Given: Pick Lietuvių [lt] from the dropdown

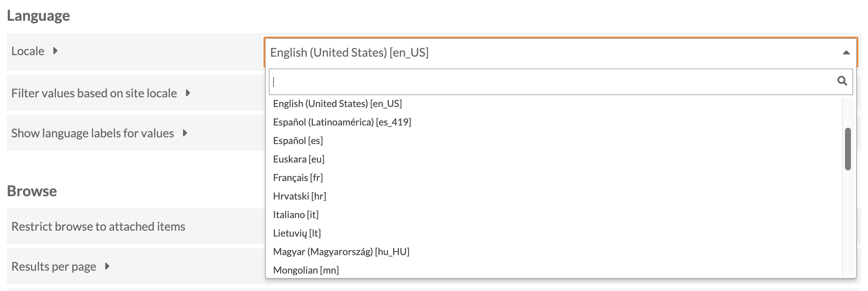Looking at the screenshot, I should [x=296, y=233].
